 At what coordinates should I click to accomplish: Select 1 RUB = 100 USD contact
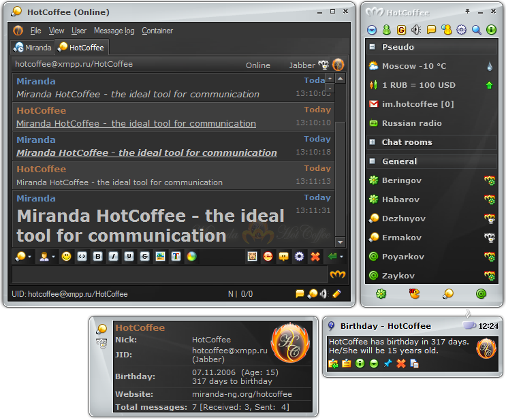coord(432,85)
